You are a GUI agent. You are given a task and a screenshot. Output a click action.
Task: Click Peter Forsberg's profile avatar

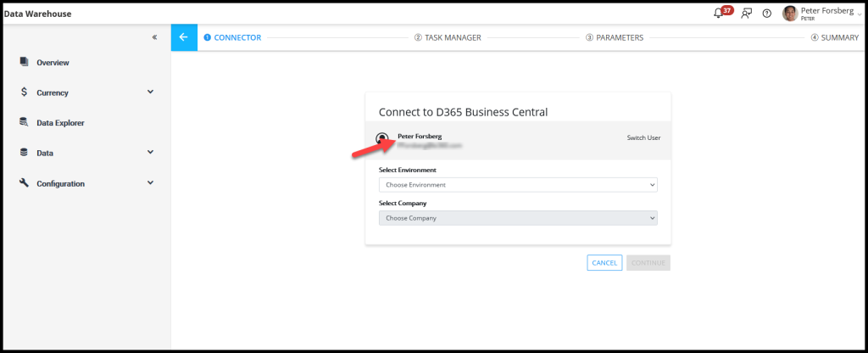790,13
